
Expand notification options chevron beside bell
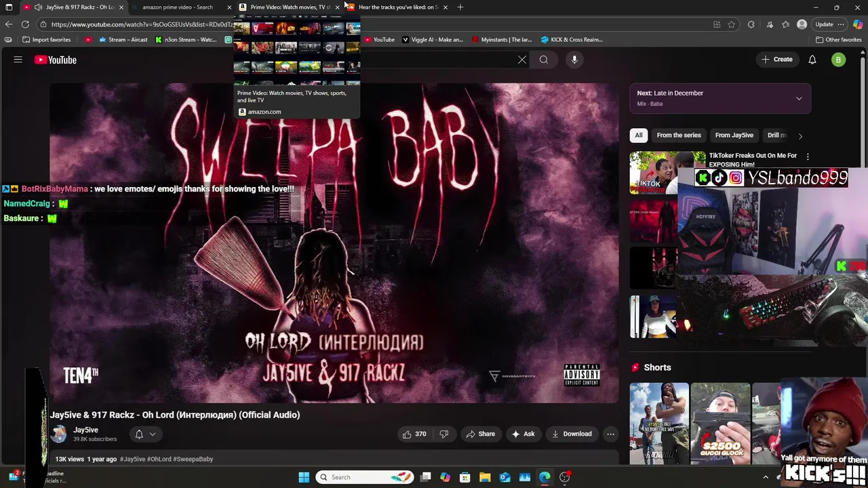coord(153,434)
